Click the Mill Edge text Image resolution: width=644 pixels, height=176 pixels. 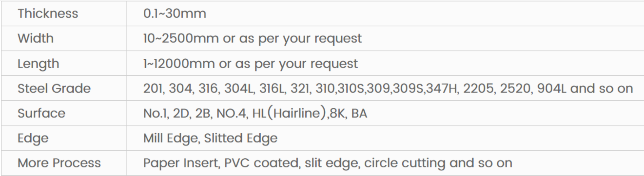tap(171, 138)
